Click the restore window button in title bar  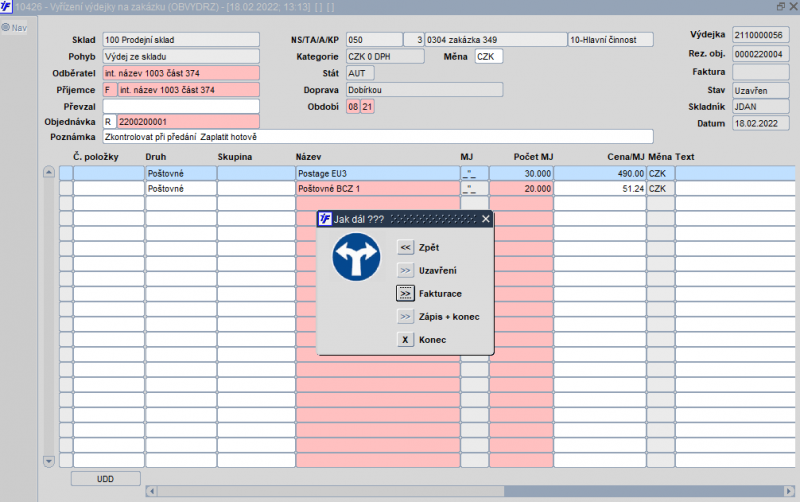coord(781,7)
